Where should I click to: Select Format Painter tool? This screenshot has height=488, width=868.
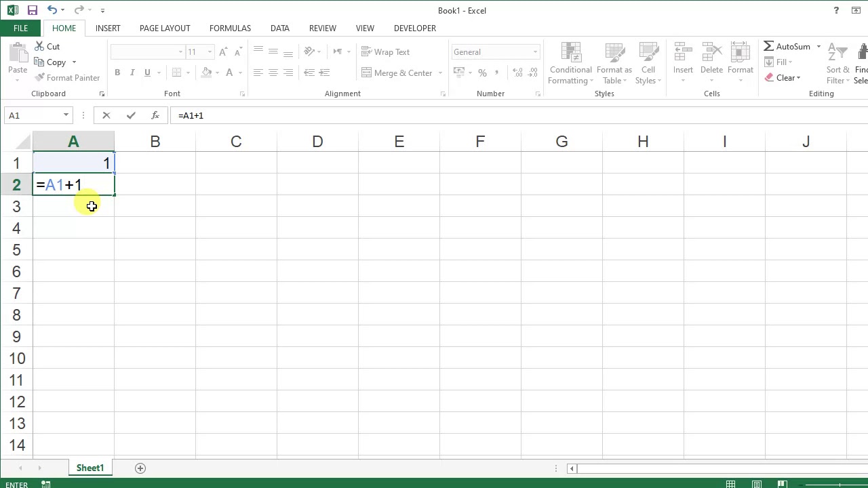tap(68, 78)
